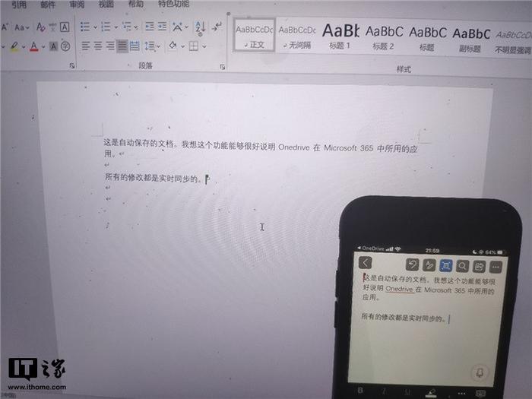Tap the back arrow on the phone
Image resolution: width=532 pixels, height=399 pixels.
tap(365, 263)
